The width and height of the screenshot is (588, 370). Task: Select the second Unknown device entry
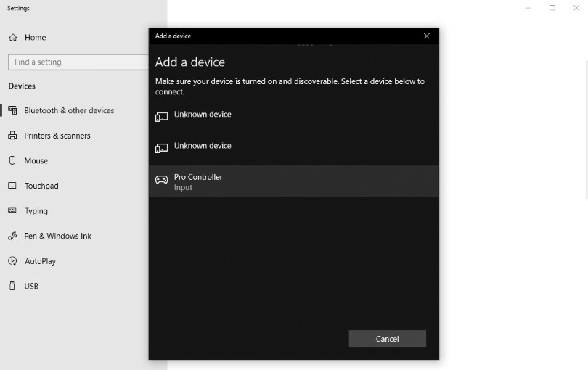pyautogui.click(x=293, y=149)
